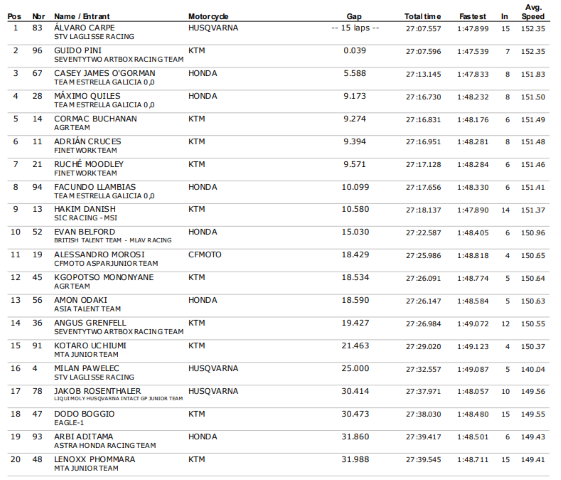Click the 'Pos' column header
This screenshot has width=561, height=480.
point(14,16)
